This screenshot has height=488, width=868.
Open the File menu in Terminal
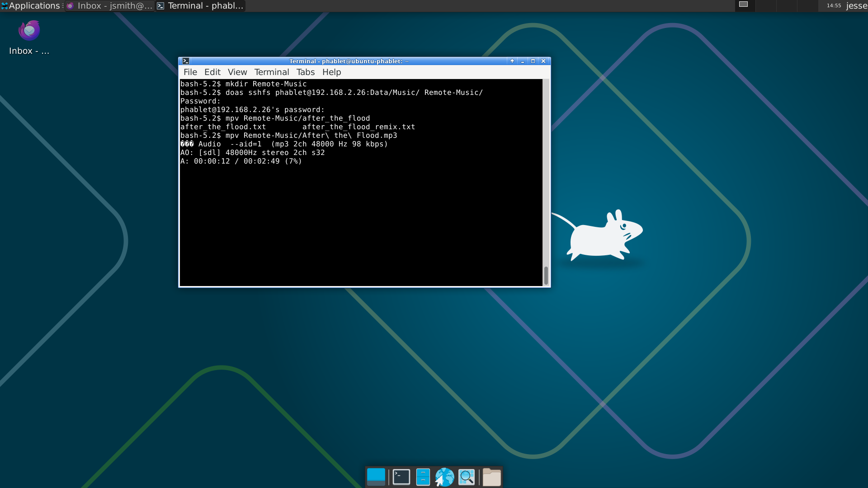[190, 72]
